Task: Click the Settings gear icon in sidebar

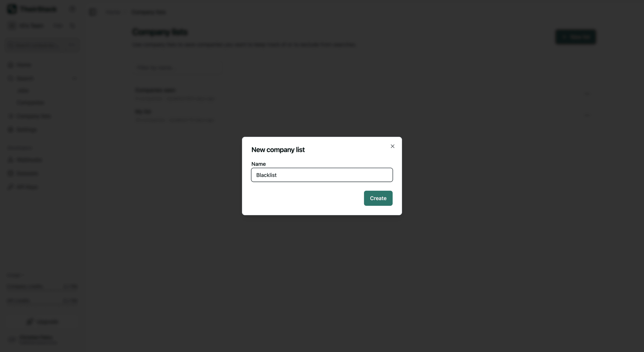Action: click(x=10, y=130)
